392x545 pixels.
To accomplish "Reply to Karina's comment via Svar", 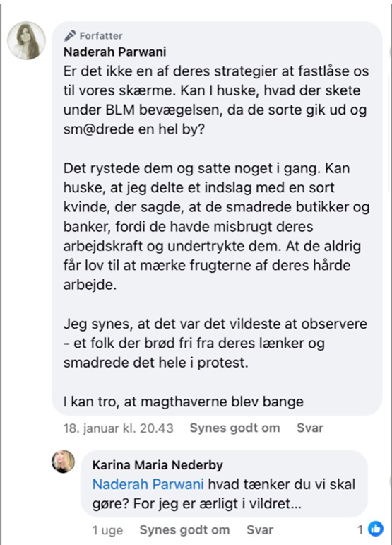I will point(260,529).
